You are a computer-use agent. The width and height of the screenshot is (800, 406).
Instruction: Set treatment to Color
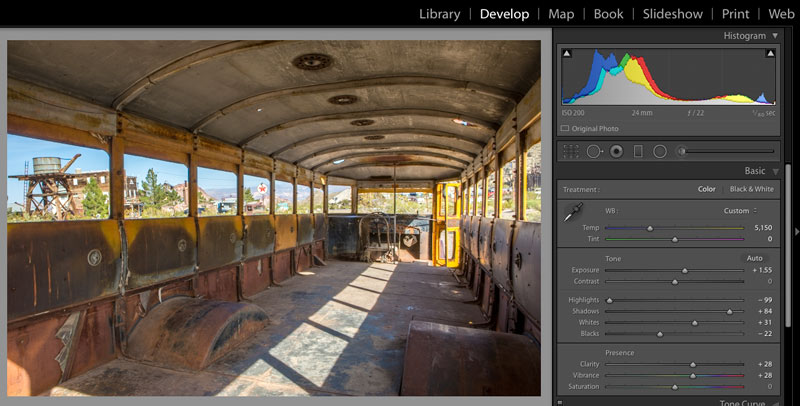[707, 189]
